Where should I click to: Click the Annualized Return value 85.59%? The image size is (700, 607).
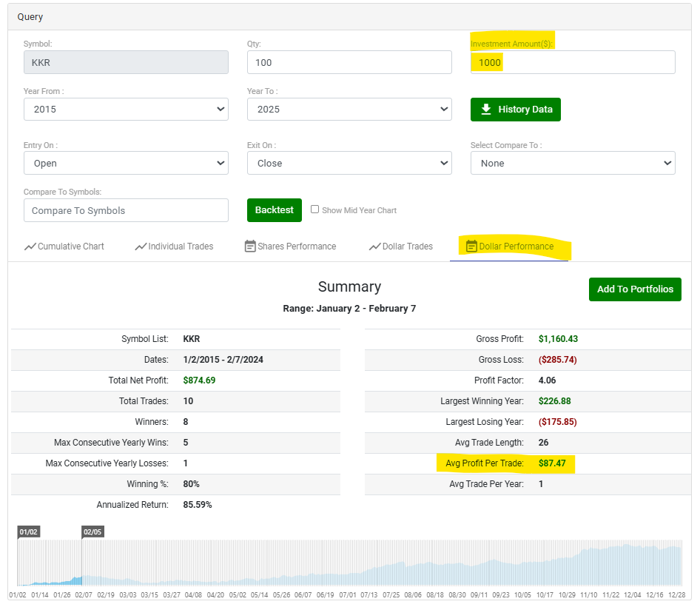(x=198, y=505)
